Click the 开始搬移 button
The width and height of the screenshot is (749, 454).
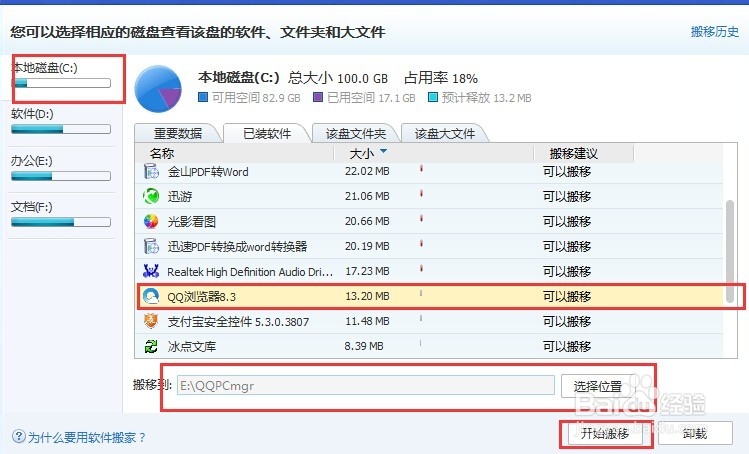tap(605, 433)
